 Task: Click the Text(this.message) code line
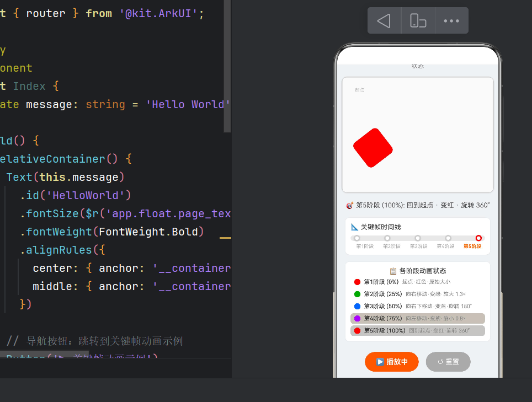66,177
